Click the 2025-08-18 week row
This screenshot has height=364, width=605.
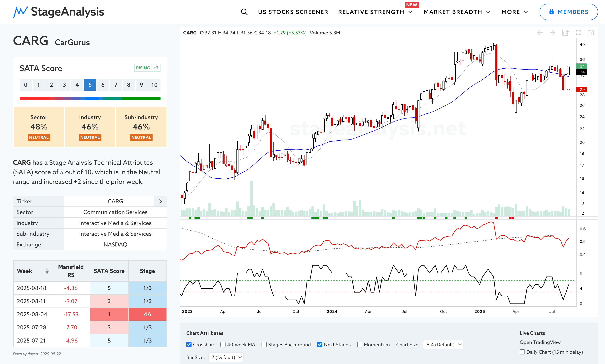coord(90,288)
